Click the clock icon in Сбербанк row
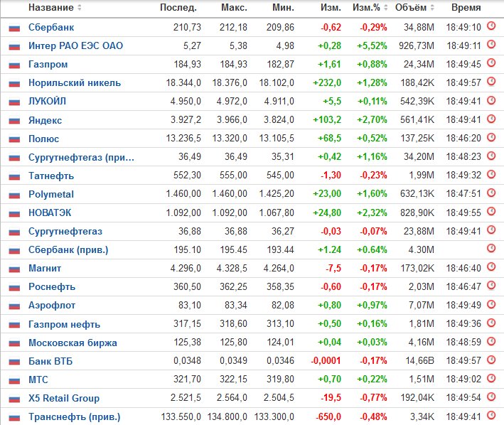The width and height of the screenshot is (504, 425). pos(491,26)
